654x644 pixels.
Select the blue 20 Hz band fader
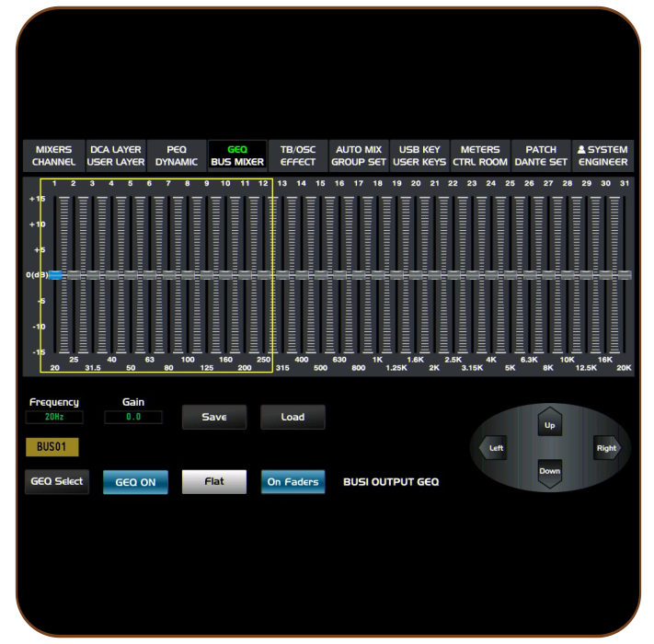(x=55, y=275)
